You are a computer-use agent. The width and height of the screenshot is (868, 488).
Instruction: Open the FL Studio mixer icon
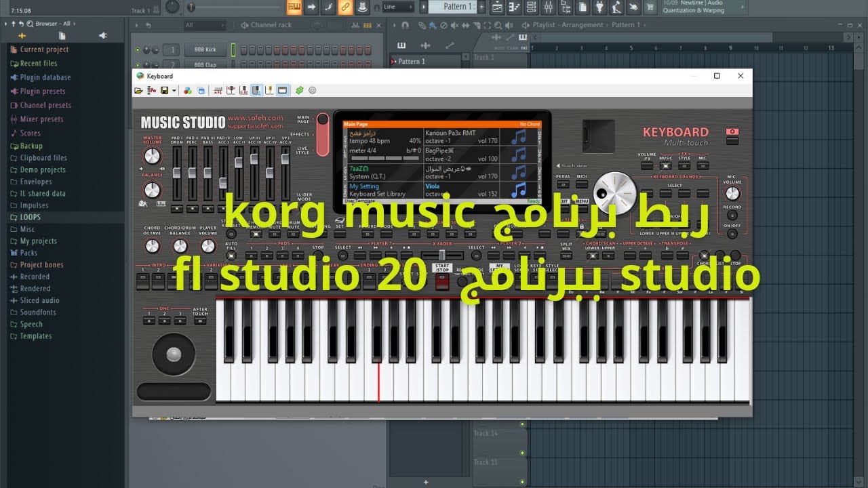click(x=549, y=7)
